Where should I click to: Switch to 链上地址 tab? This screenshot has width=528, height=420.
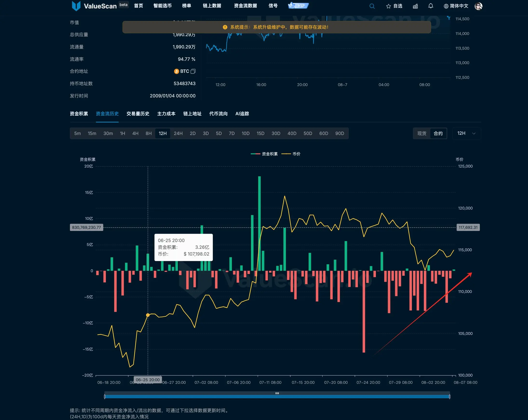(x=192, y=114)
